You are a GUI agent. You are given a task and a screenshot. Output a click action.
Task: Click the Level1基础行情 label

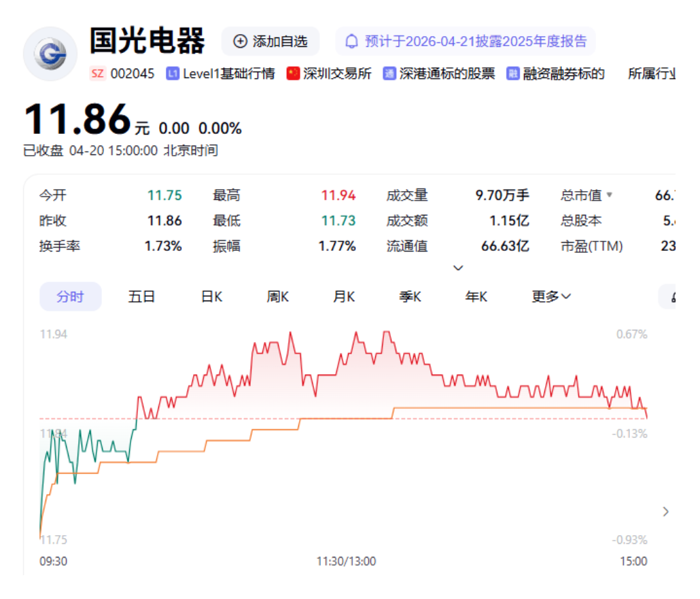click(228, 73)
